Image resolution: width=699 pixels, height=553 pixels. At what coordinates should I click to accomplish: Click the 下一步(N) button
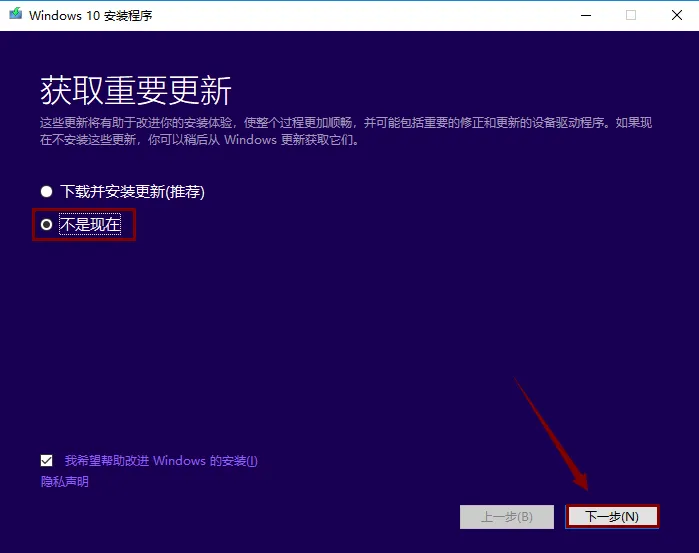click(612, 516)
